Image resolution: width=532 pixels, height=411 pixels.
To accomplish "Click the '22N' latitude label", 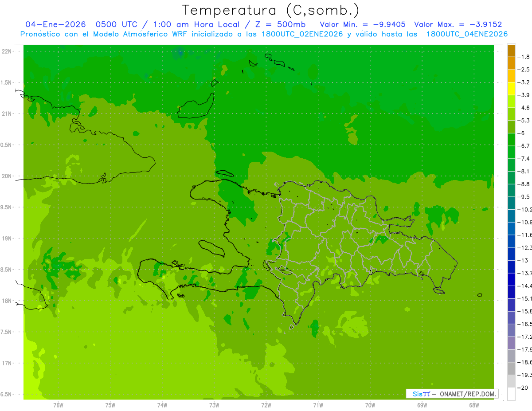I will tap(6, 51).
